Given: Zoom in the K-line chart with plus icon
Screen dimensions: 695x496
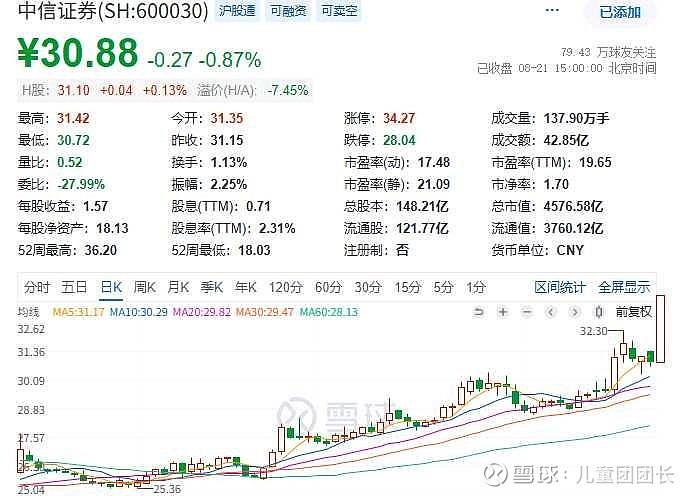Looking at the screenshot, I should tap(503, 312).
